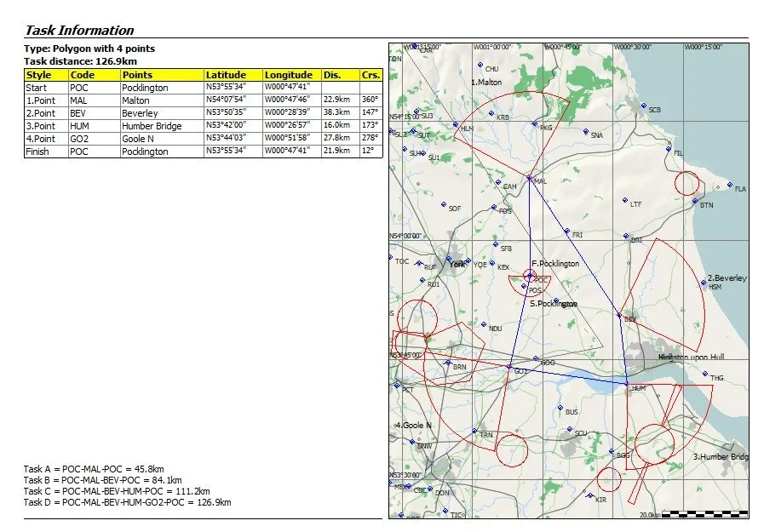Viewport: 764px width, 532px height.
Task: Click the MAL waypoint marker on the map
Action: click(x=529, y=178)
